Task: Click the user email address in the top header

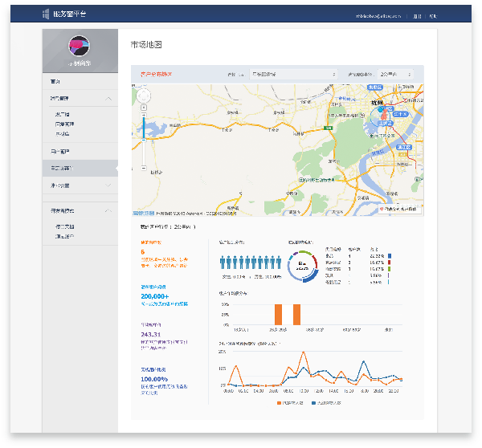Action: pos(380,15)
